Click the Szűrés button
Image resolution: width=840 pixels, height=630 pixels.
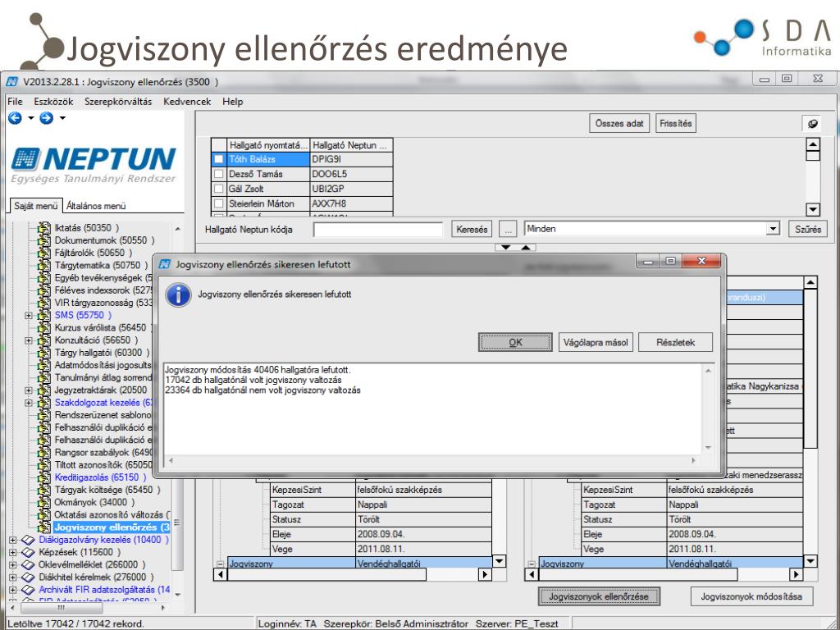coord(808,230)
